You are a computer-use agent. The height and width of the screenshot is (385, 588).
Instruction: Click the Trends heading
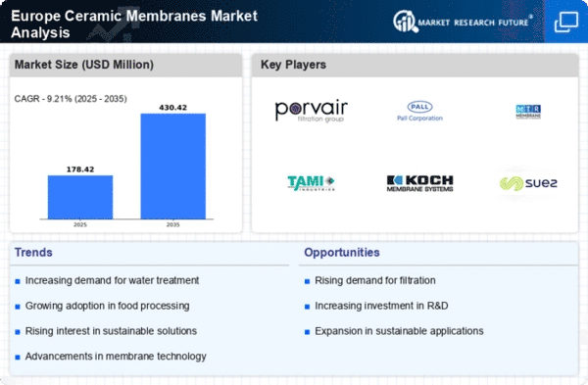coord(33,253)
